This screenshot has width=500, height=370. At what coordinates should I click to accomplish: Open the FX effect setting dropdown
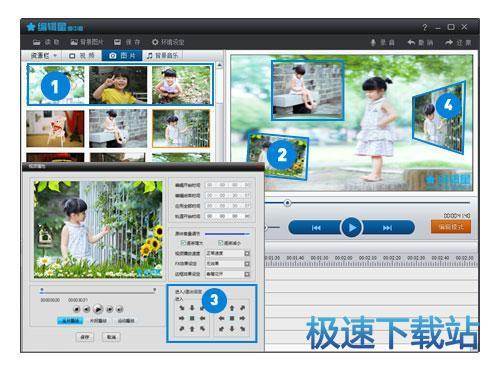247,264
